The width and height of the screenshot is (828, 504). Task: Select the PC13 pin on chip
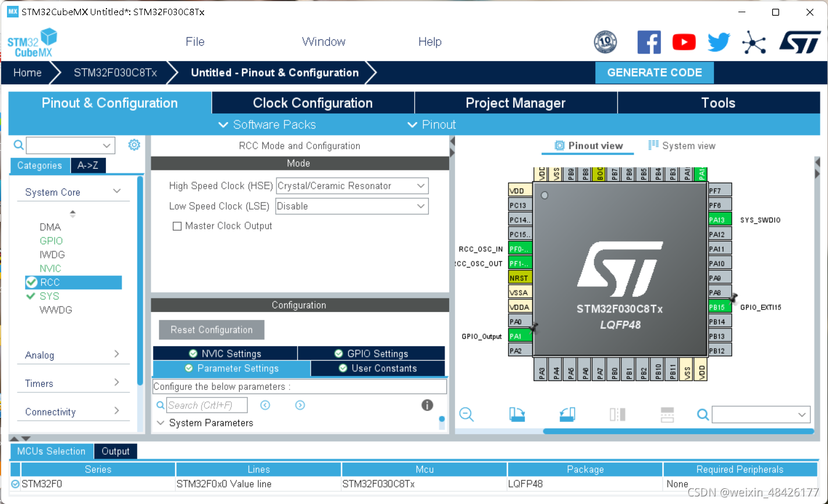(520, 205)
